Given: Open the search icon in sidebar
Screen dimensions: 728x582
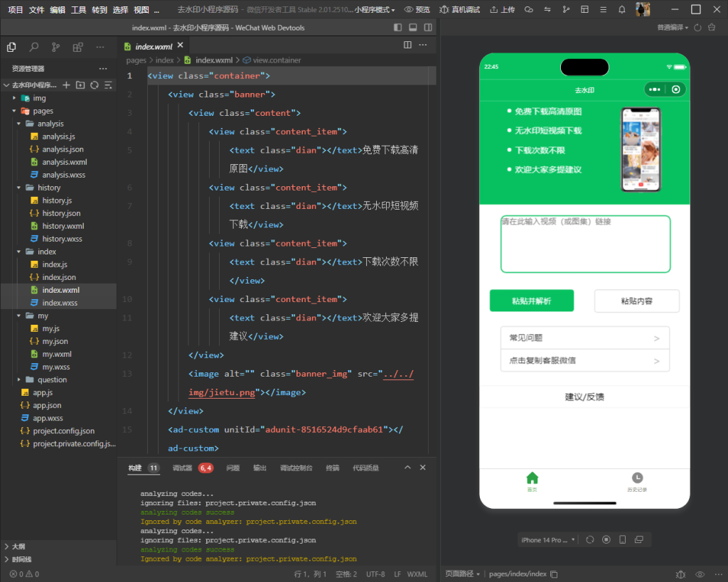Looking at the screenshot, I should [34, 47].
